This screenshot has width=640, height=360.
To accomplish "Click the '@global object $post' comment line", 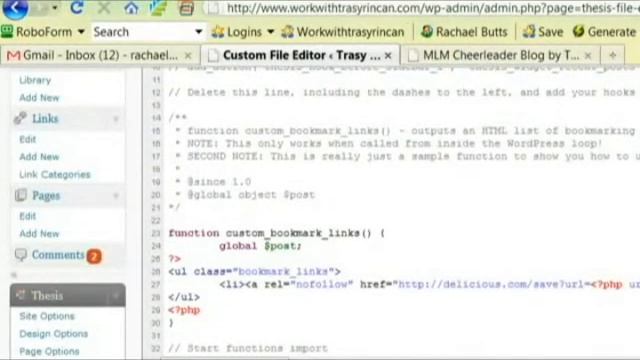I will (x=245, y=195).
